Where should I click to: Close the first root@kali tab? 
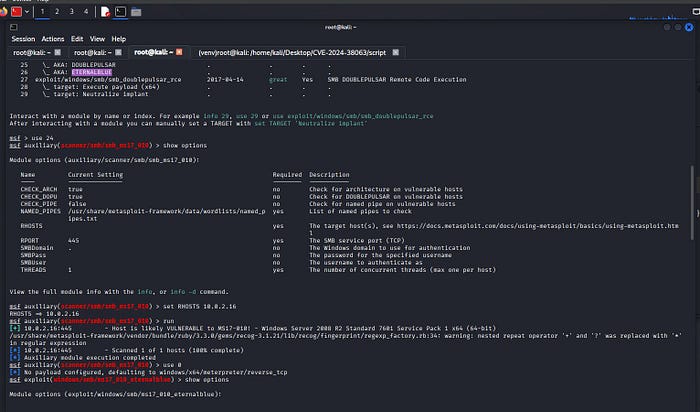pyautogui.click(x=58, y=53)
